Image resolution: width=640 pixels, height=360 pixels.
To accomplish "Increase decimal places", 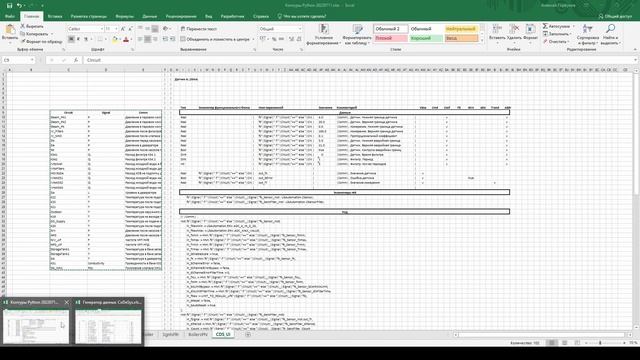I will point(291,39).
